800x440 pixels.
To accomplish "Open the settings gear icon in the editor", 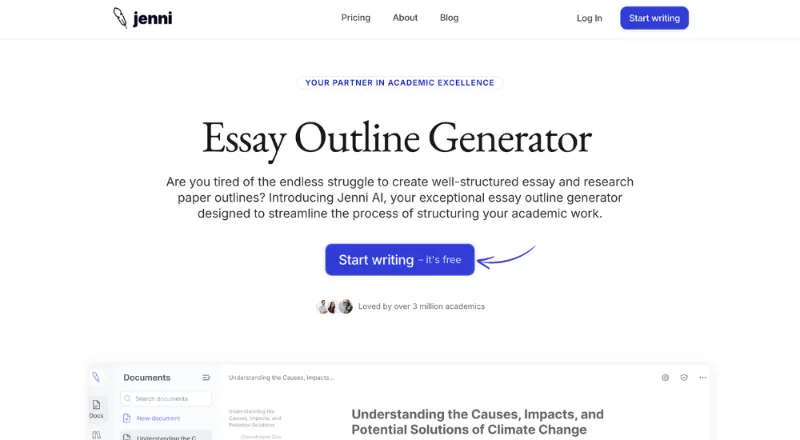I will [x=666, y=378].
